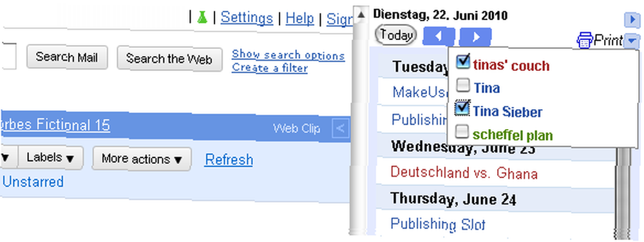The width and height of the screenshot is (644, 242).
Task: Jump to Today in calendar
Action: (x=396, y=35)
